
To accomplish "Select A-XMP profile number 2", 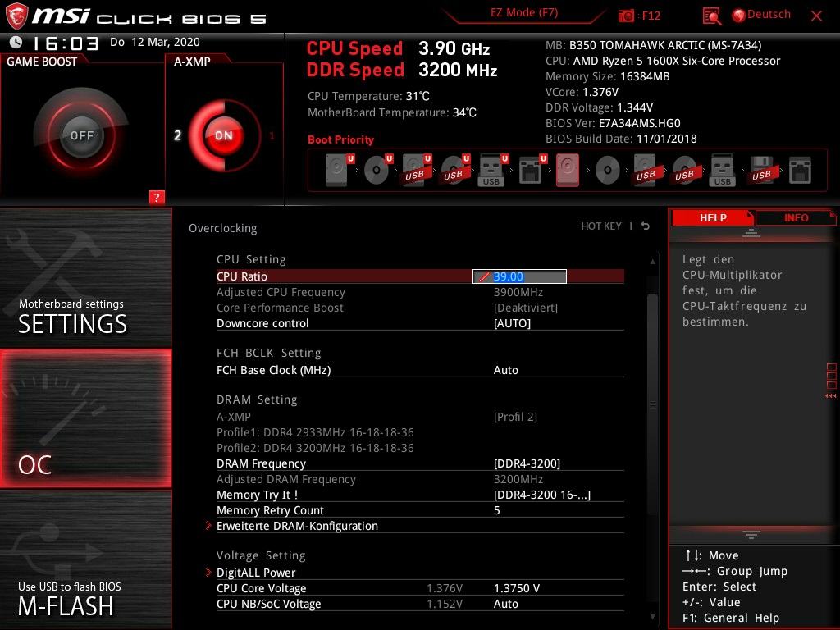I will click(177, 135).
